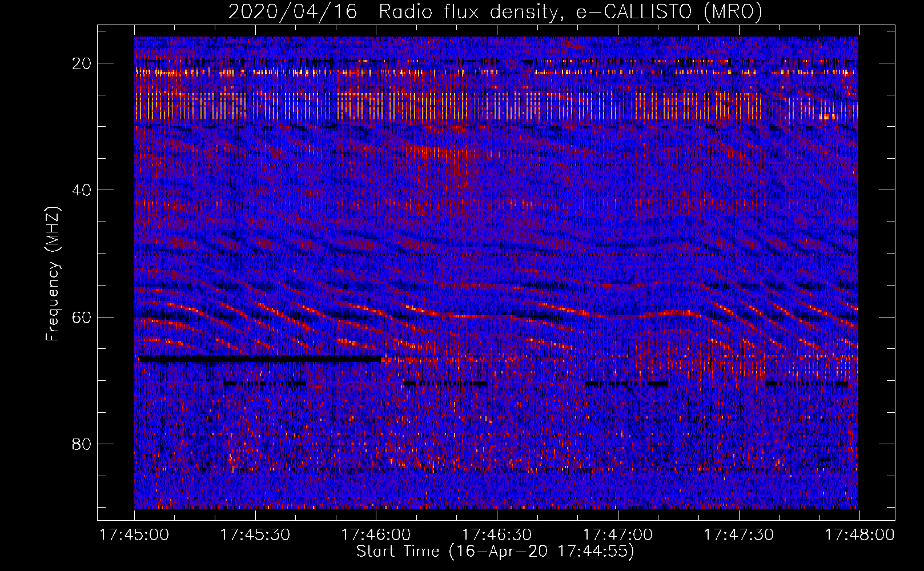Image resolution: width=924 pixels, height=571 pixels.
Task: Click the 80 MHz frequency tick label
Action: point(82,444)
